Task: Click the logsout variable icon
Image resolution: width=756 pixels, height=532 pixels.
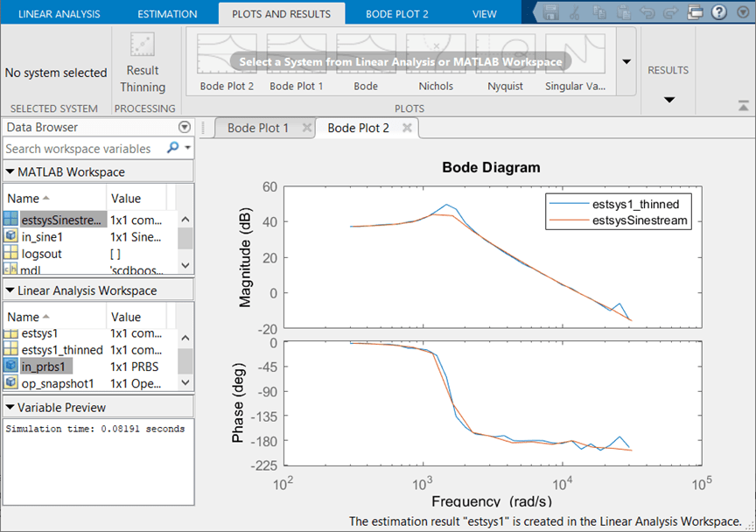Action: pyautogui.click(x=10, y=253)
